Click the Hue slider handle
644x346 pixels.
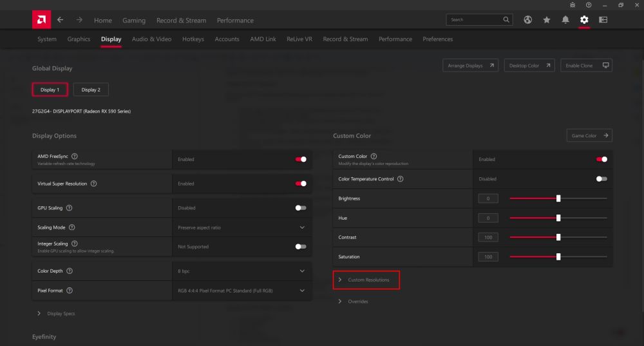pos(558,218)
